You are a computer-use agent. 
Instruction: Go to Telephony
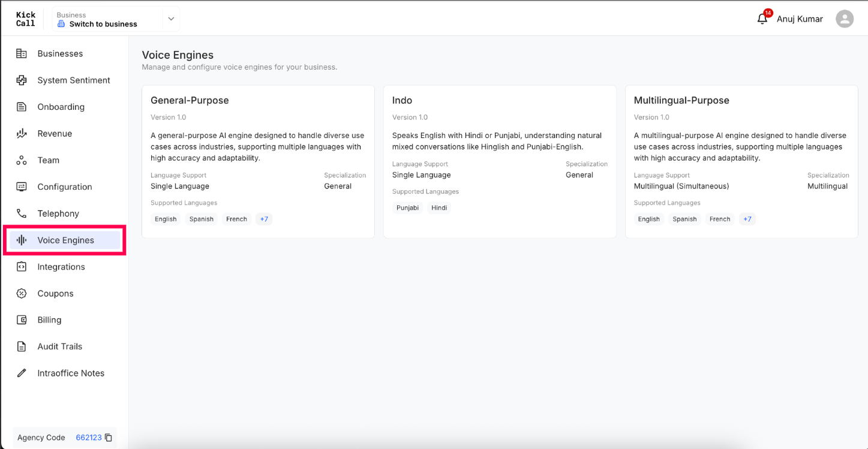(x=65, y=213)
